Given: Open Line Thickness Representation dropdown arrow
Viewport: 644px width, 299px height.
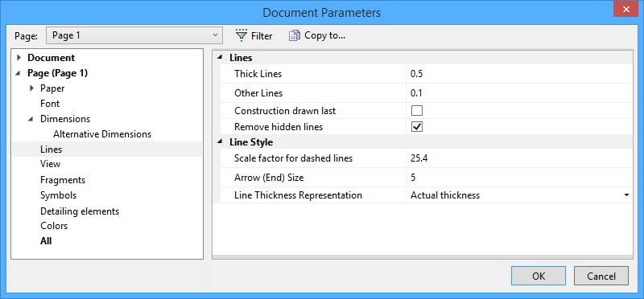Looking at the screenshot, I should (627, 195).
